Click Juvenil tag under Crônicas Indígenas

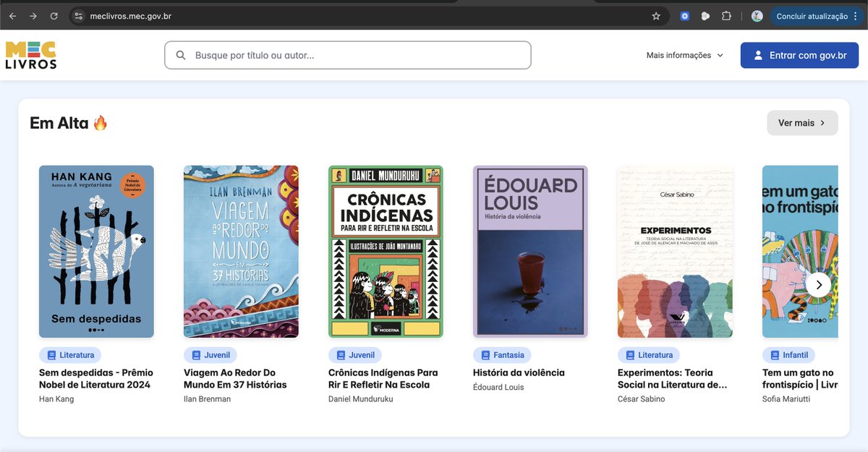(355, 355)
